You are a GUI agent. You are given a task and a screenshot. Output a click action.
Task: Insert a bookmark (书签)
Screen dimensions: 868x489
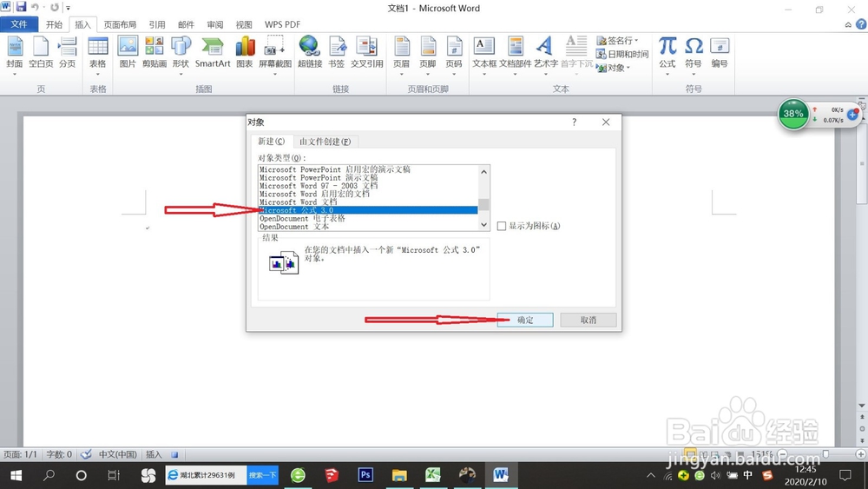[x=337, y=53]
